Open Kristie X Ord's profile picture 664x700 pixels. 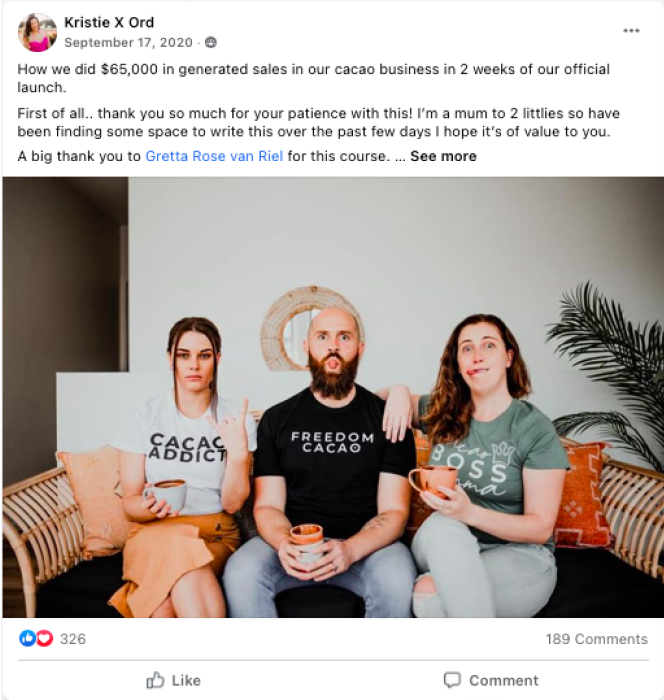pos(37,32)
